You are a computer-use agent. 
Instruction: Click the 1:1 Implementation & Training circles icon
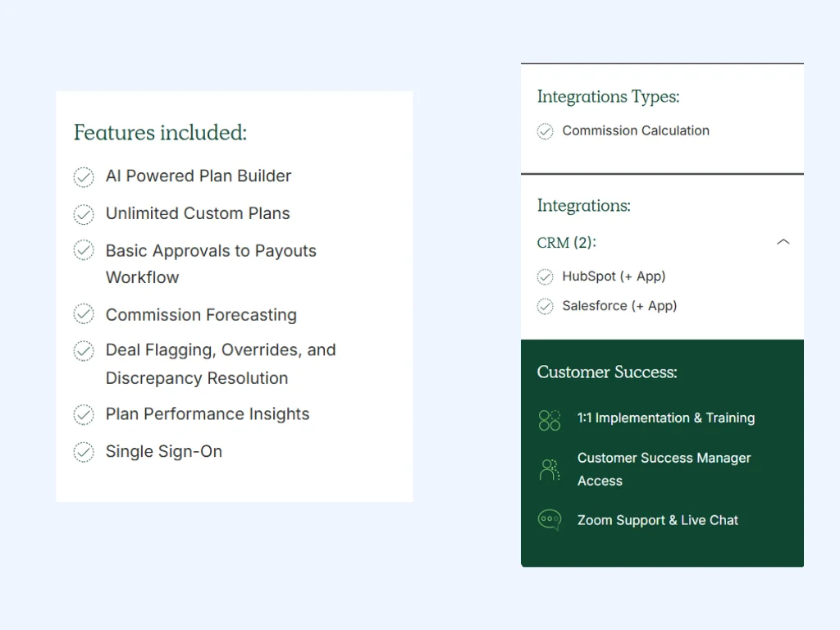550,421
